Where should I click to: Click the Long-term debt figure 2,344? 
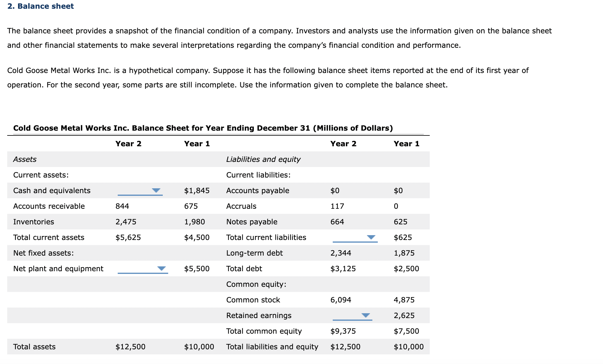341,253
